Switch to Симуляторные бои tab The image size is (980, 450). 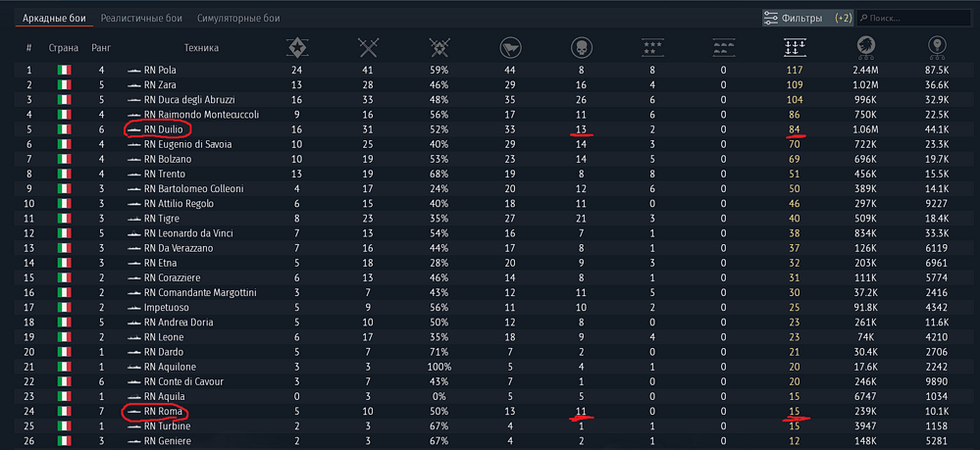click(x=238, y=18)
